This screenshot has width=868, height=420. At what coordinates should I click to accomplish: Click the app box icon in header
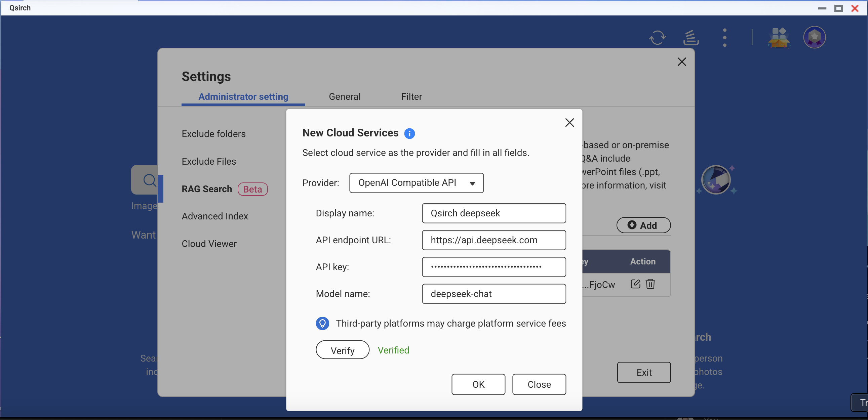pos(778,37)
